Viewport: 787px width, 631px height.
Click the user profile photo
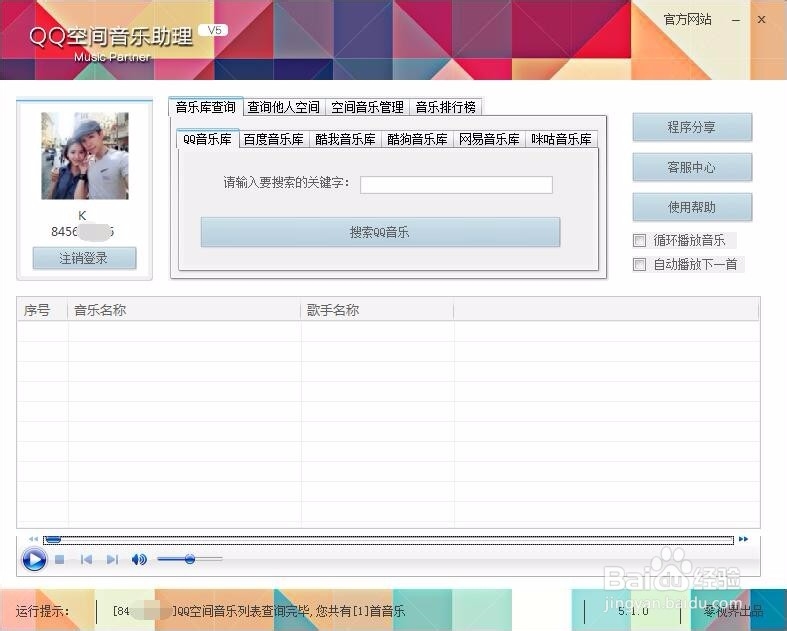(x=85, y=156)
